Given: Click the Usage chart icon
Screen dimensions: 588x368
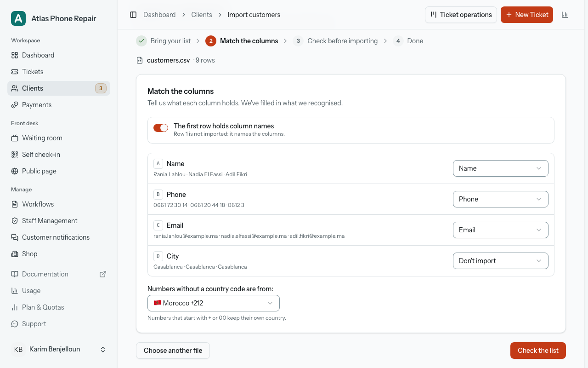Looking at the screenshot, I should coord(15,291).
